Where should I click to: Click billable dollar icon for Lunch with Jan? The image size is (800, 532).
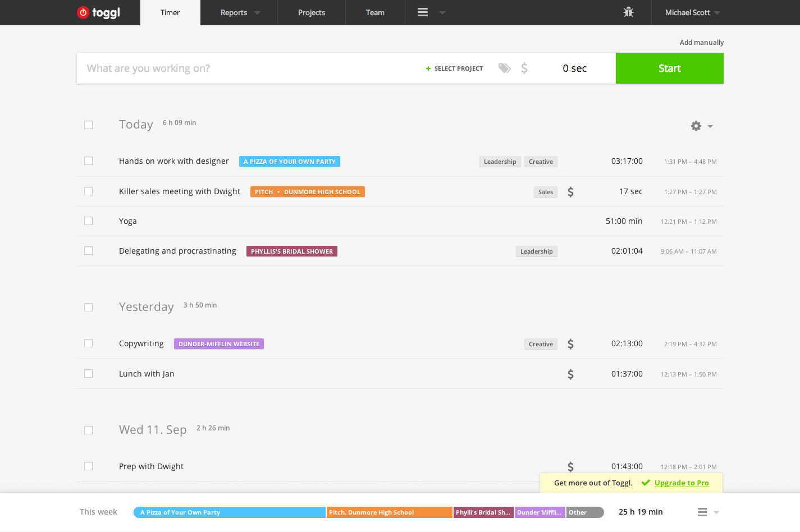570,374
